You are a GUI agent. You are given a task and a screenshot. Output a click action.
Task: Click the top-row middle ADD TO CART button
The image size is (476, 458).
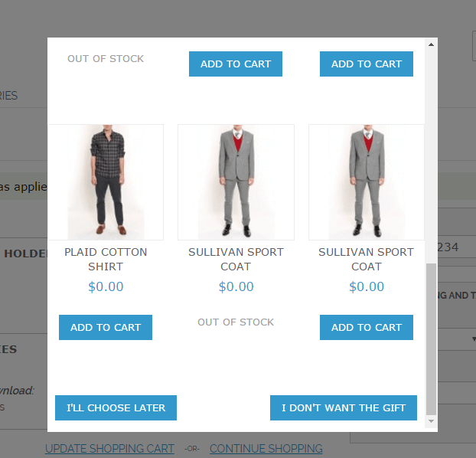point(236,64)
